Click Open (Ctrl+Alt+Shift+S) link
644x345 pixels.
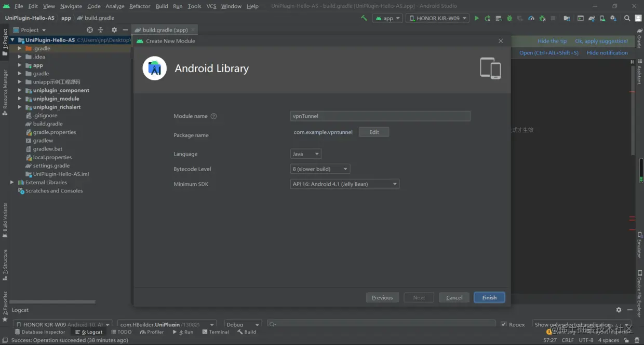[549, 53]
